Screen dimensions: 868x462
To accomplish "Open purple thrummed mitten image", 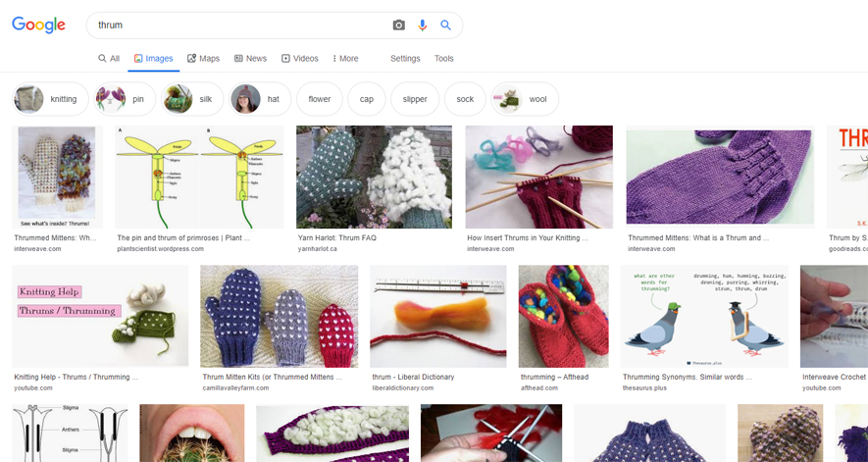I will [x=720, y=178].
